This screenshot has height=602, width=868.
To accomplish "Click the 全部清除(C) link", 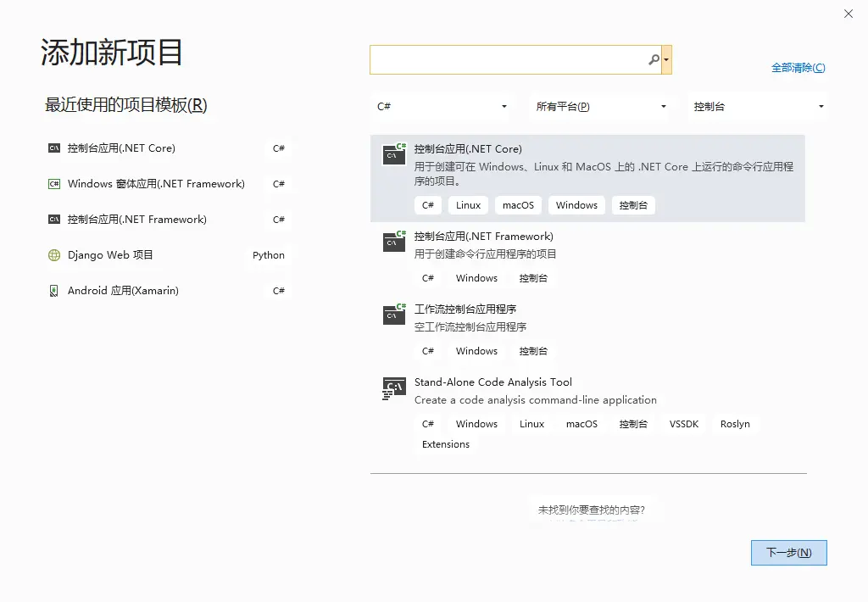I will [798, 68].
